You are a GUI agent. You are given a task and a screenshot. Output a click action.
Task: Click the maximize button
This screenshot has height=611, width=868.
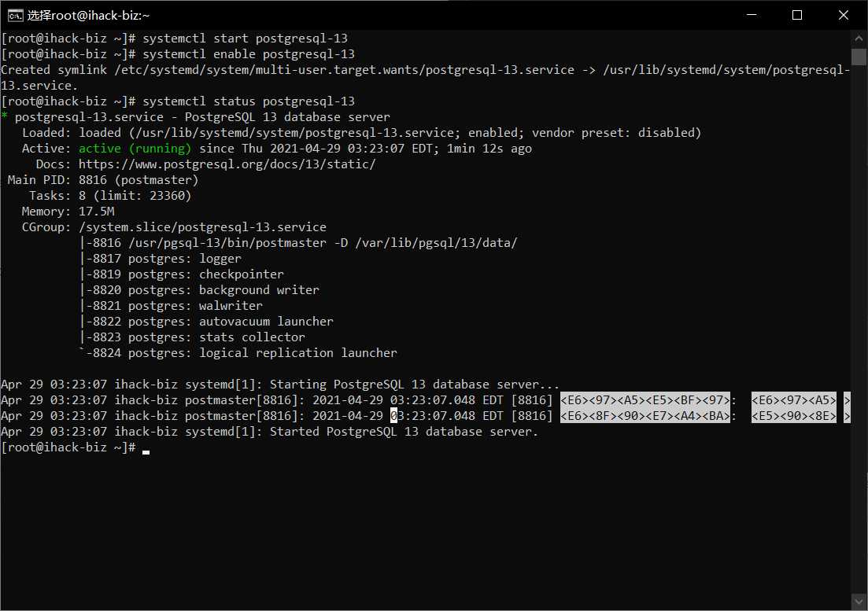click(797, 14)
